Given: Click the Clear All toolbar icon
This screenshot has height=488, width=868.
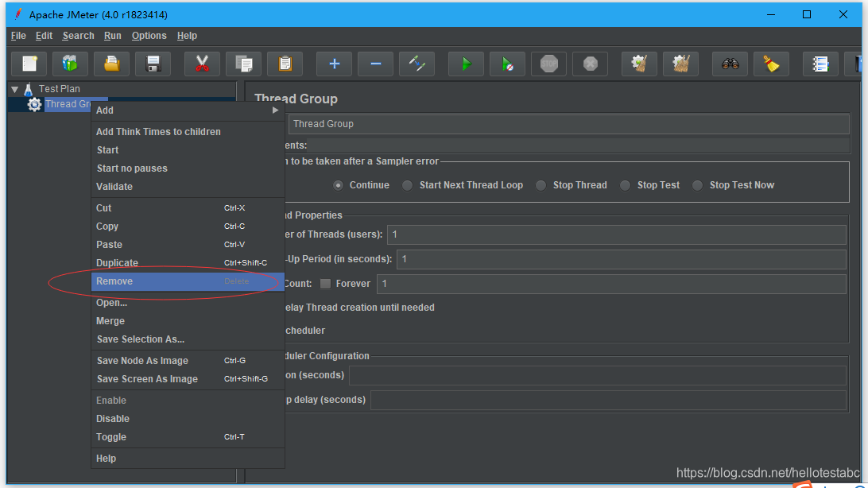Looking at the screenshot, I should tap(681, 64).
